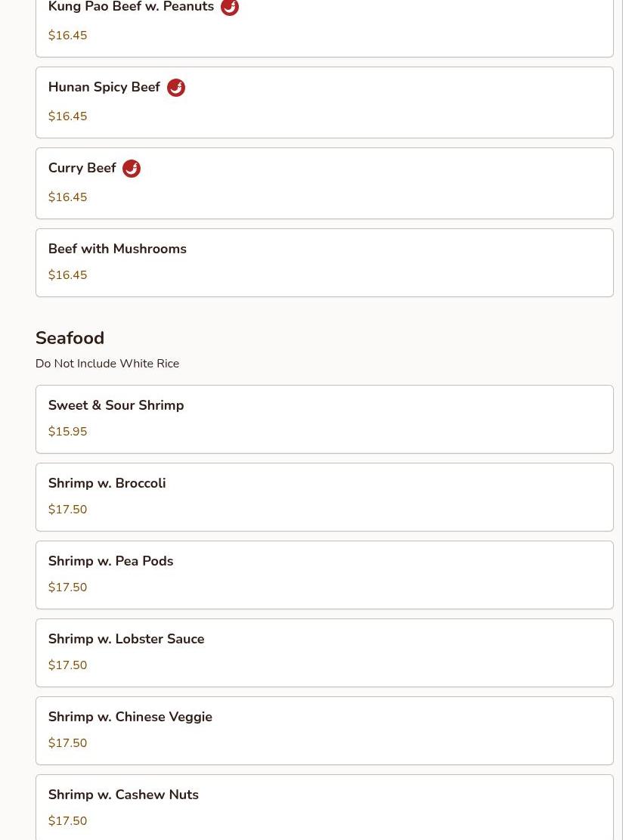Image resolution: width=638 pixels, height=840 pixels.
Task: Click spicy chili icon beside Hunan Spicy Beef
Action: [175, 87]
